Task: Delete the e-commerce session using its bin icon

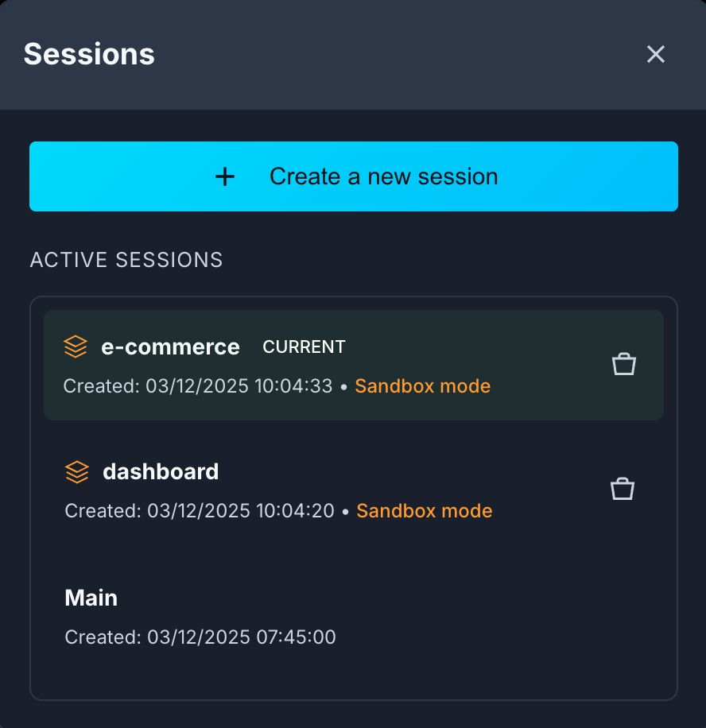Action: [623, 363]
